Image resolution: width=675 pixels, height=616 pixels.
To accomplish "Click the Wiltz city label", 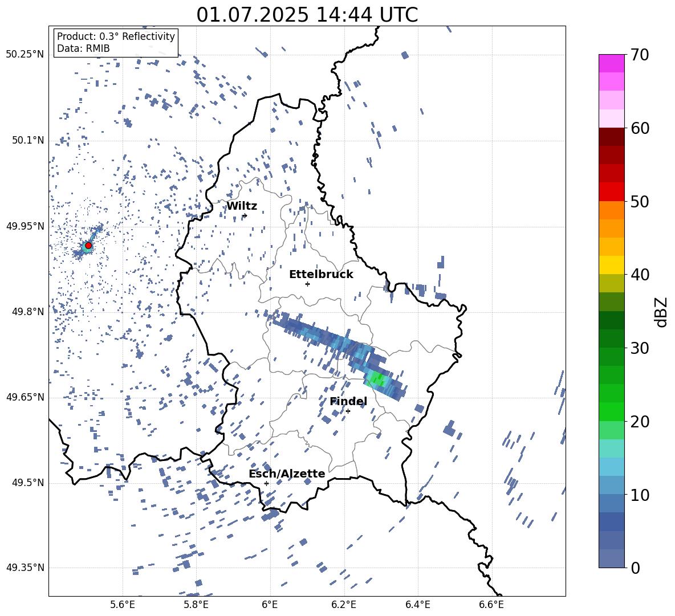I will [x=242, y=206].
